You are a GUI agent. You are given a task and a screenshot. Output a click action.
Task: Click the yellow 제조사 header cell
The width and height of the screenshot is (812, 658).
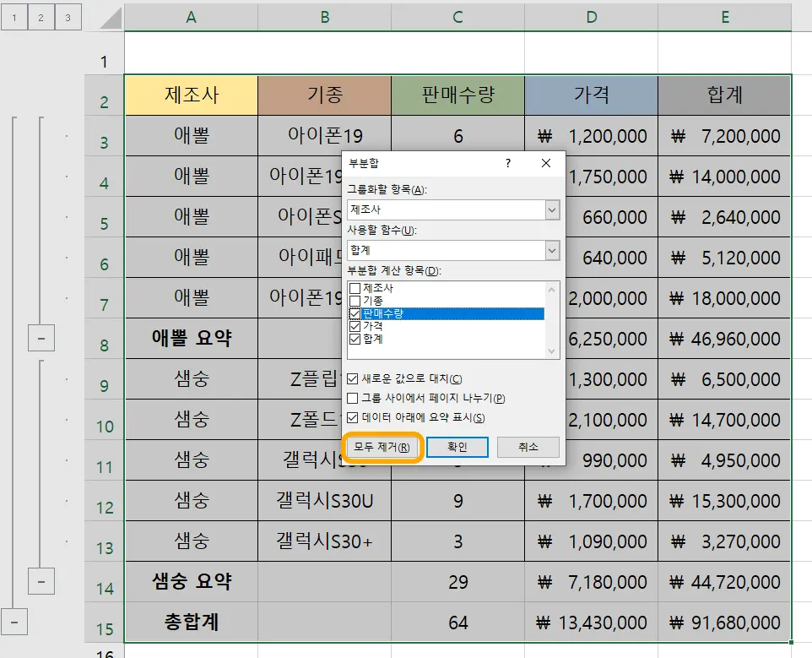191,95
